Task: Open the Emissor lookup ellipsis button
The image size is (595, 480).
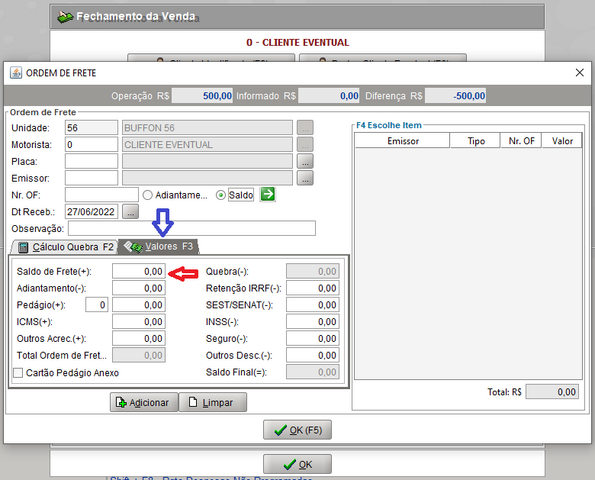Action: coord(305,178)
